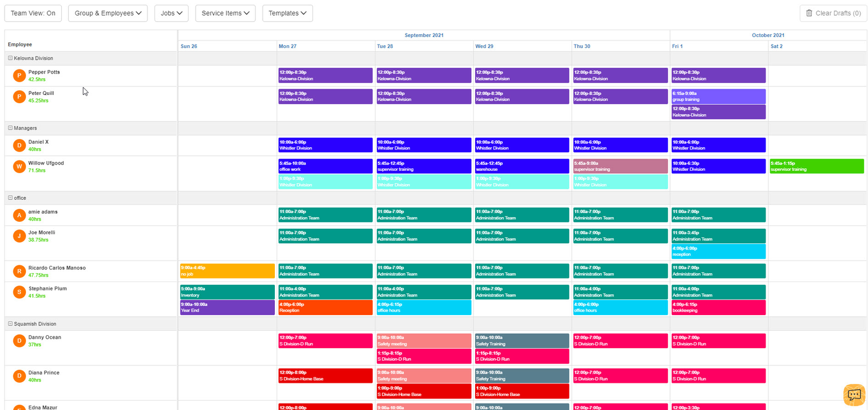Open Danny Ocean's Wednesday Safety Training shift

point(522,341)
